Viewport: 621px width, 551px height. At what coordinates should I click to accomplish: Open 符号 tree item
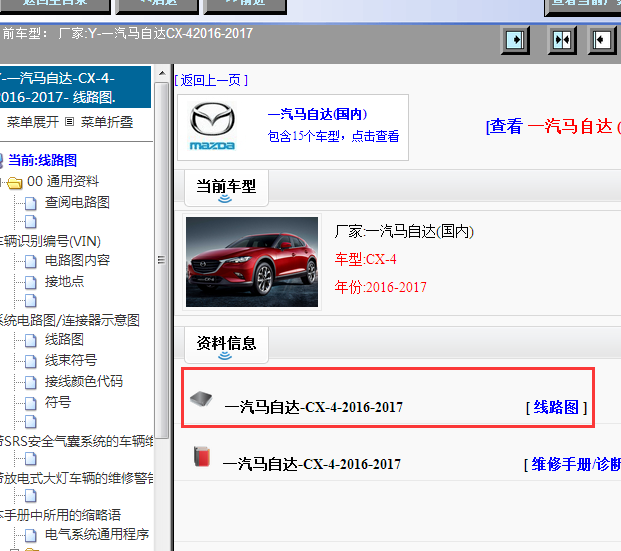(58, 402)
